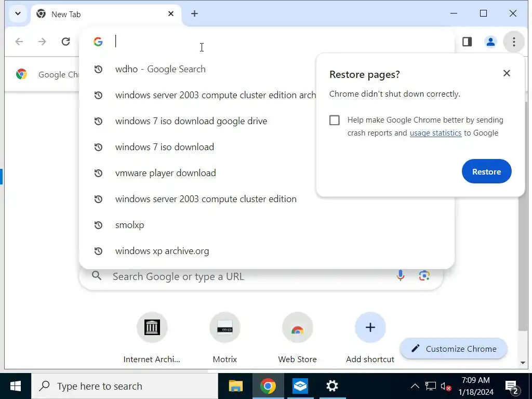Select windows server 2003 compute cluster edition arch suggestion

(198, 95)
